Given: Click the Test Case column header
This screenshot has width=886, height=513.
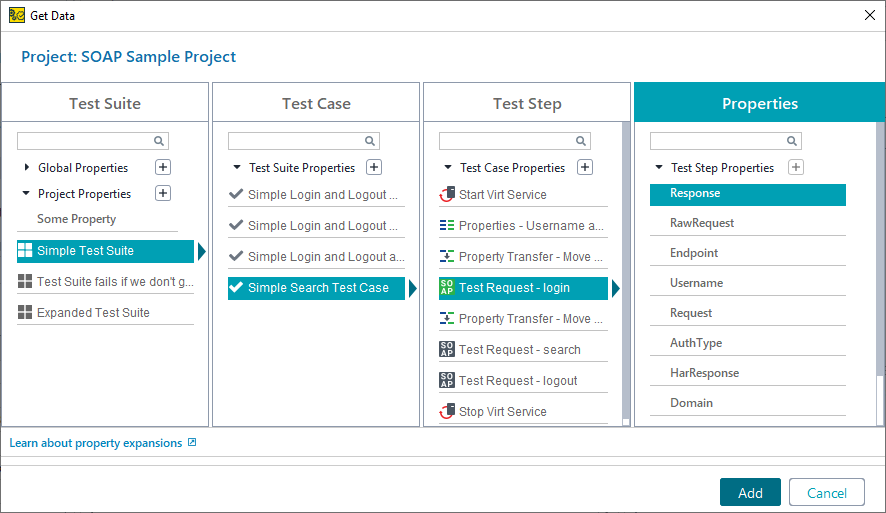Looking at the screenshot, I should (x=316, y=103).
